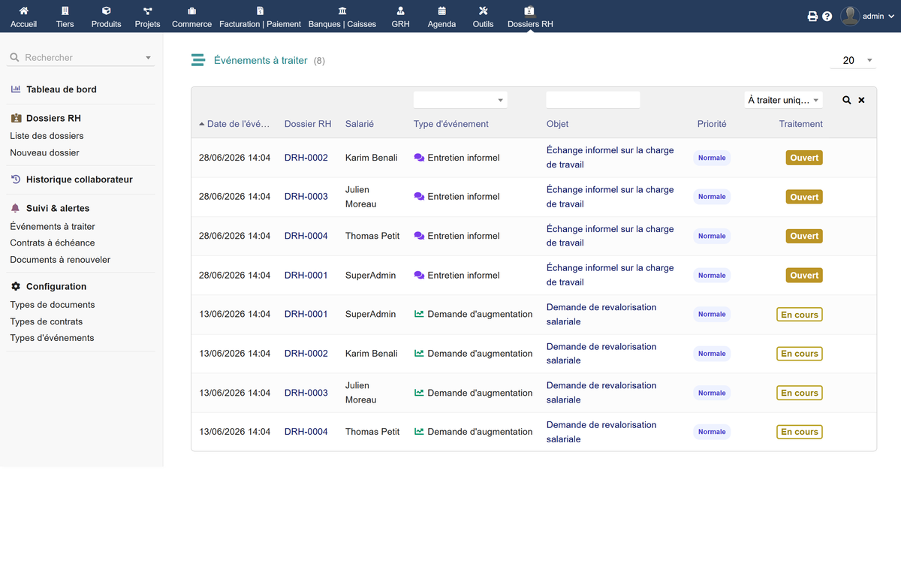
Task: Open DRH-0004 link in Thomas Petit's 13/06 row
Action: (306, 432)
